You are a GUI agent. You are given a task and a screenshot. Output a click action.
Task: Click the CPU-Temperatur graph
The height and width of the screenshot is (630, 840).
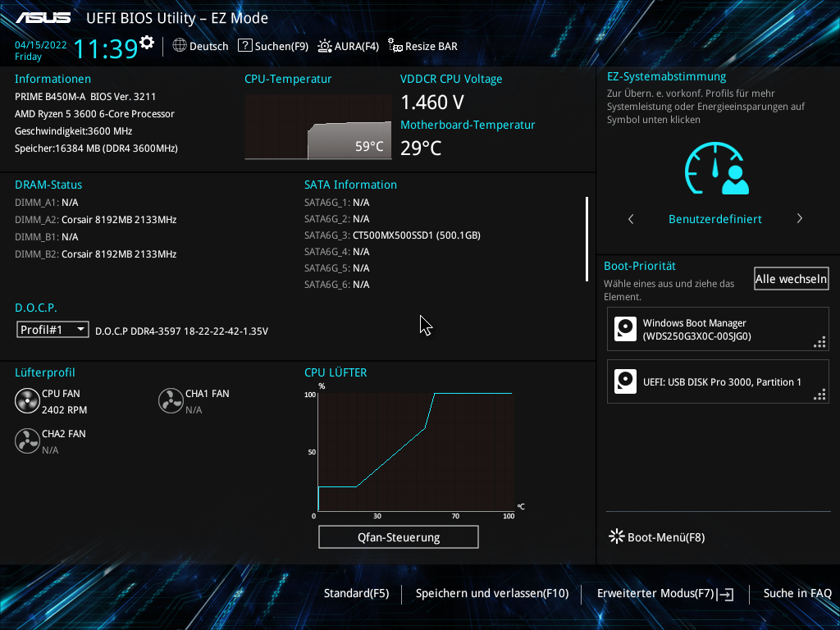[x=318, y=127]
